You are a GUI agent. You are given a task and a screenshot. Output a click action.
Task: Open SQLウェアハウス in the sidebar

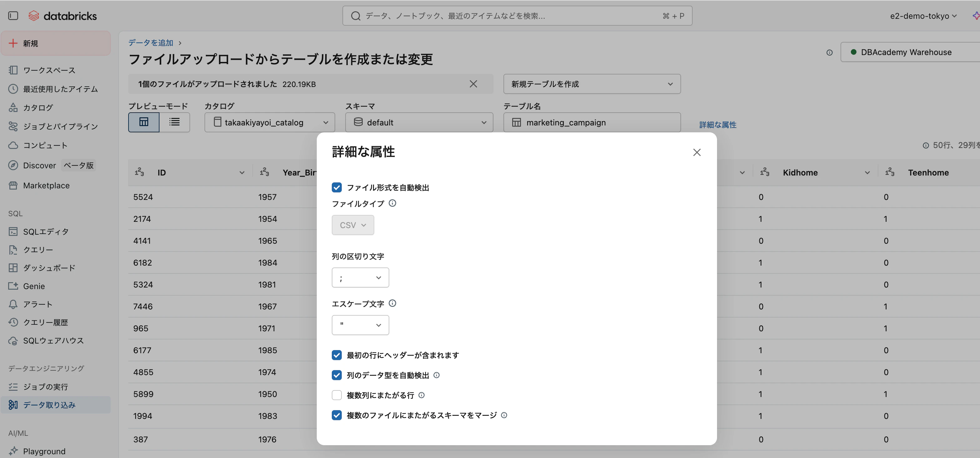56,341
